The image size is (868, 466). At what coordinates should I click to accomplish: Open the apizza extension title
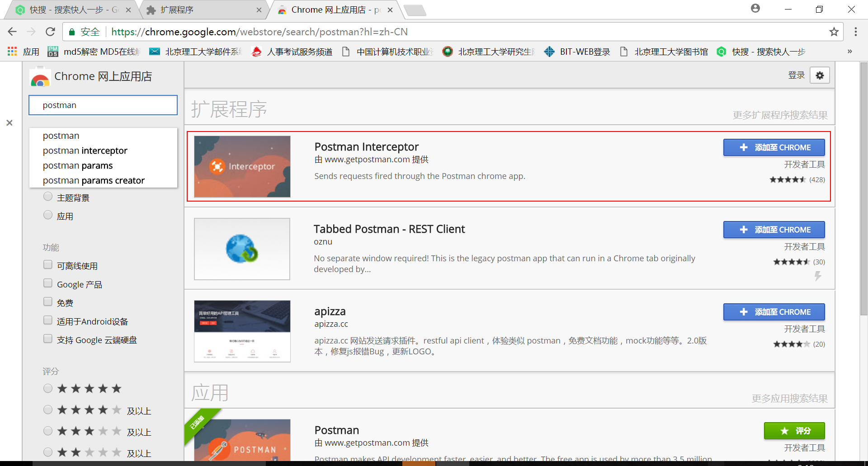point(330,311)
